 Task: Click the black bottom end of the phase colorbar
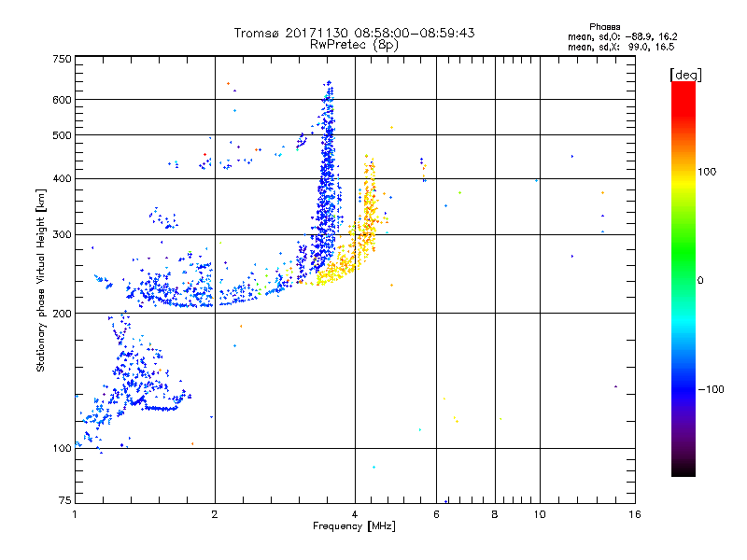coord(684,471)
